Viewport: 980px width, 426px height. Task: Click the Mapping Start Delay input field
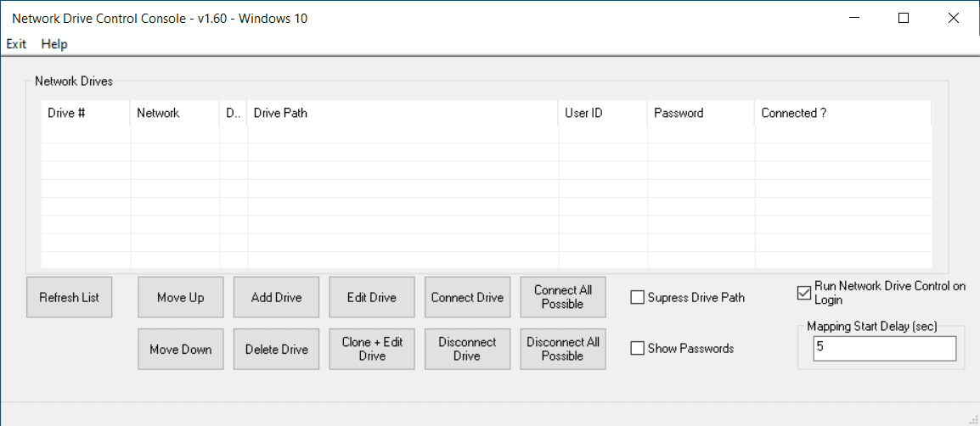(x=883, y=348)
